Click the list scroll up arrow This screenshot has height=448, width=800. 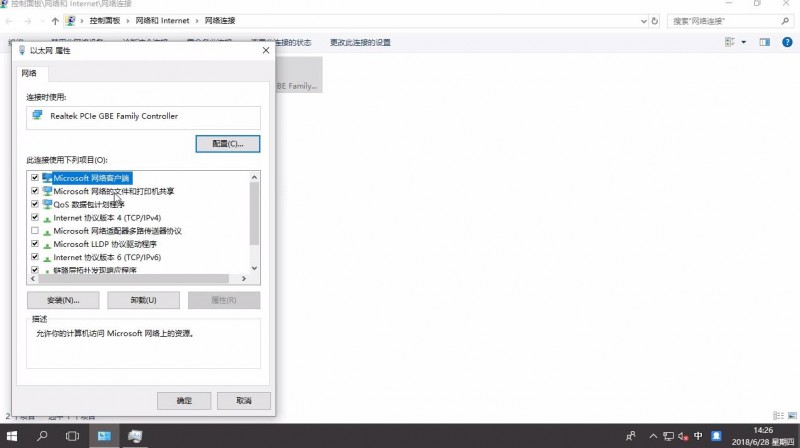(254, 177)
